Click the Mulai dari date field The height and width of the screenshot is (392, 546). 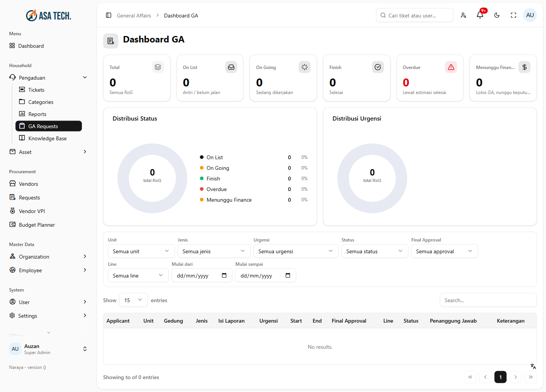point(202,275)
